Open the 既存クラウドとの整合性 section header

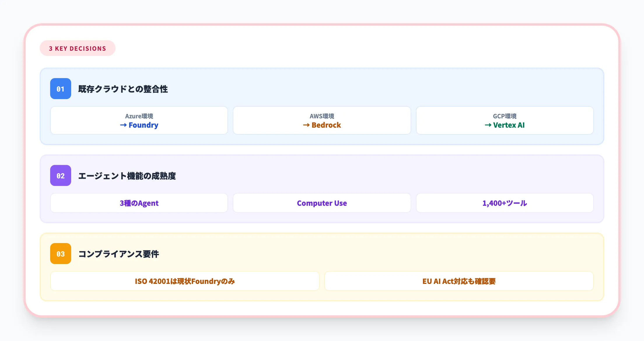123,89
